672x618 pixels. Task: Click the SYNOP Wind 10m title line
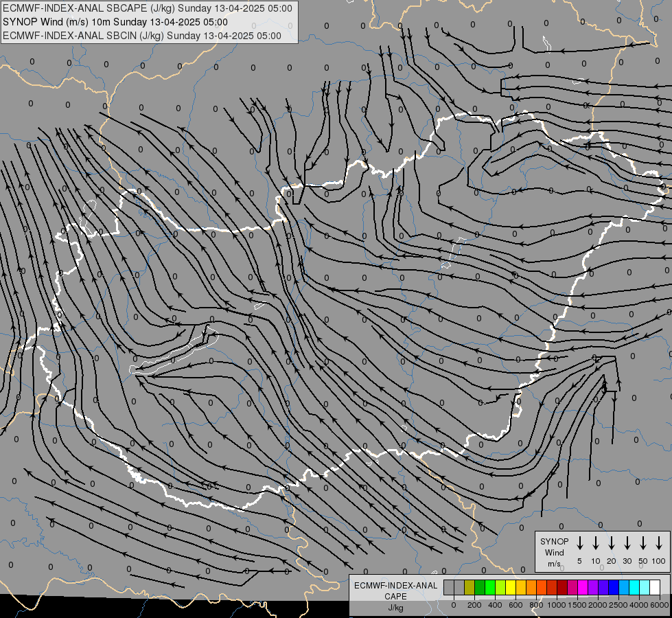point(115,22)
